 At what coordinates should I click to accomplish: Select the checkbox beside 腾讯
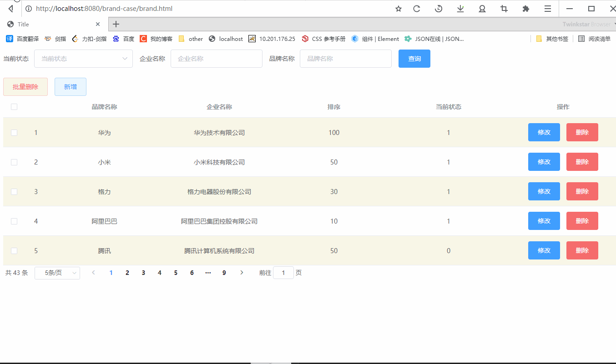(14, 250)
